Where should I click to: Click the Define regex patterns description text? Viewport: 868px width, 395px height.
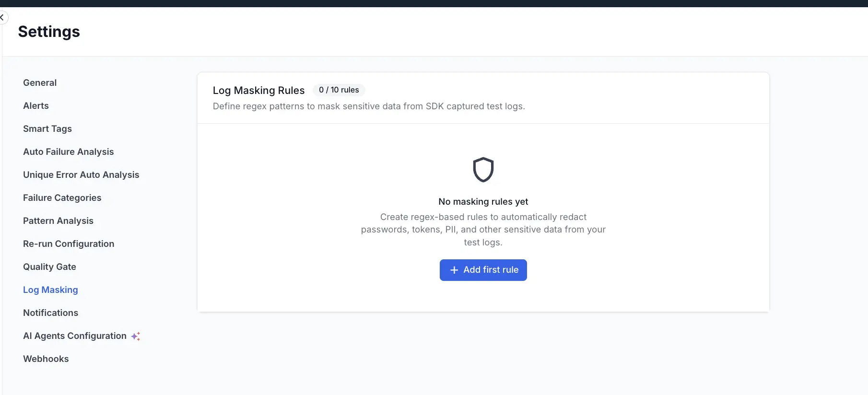(369, 106)
